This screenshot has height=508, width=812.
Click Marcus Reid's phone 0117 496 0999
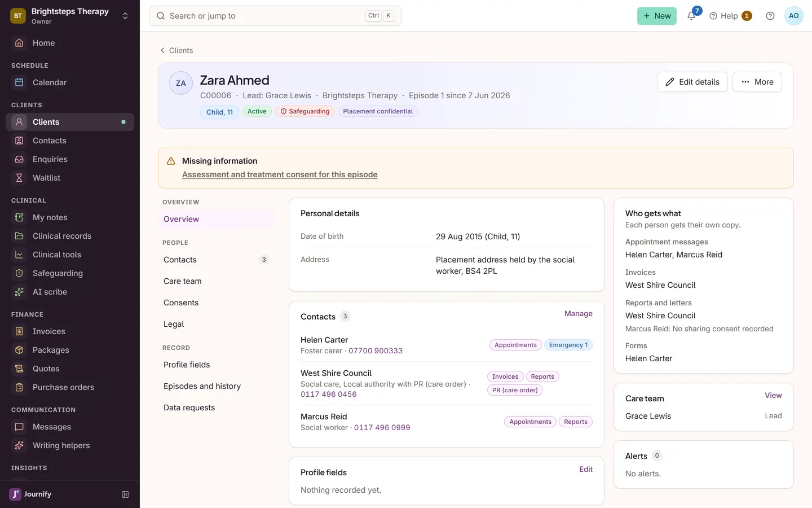click(x=382, y=427)
